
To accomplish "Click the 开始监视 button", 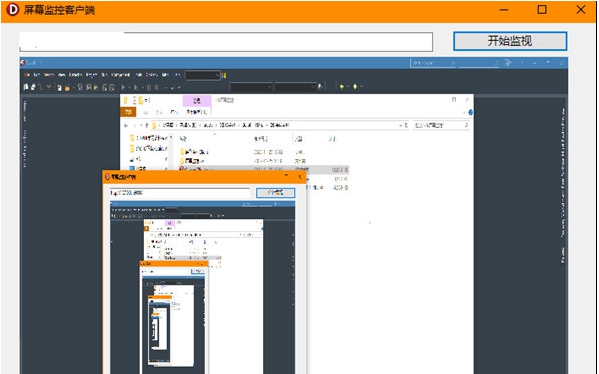I will pyautogui.click(x=510, y=41).
